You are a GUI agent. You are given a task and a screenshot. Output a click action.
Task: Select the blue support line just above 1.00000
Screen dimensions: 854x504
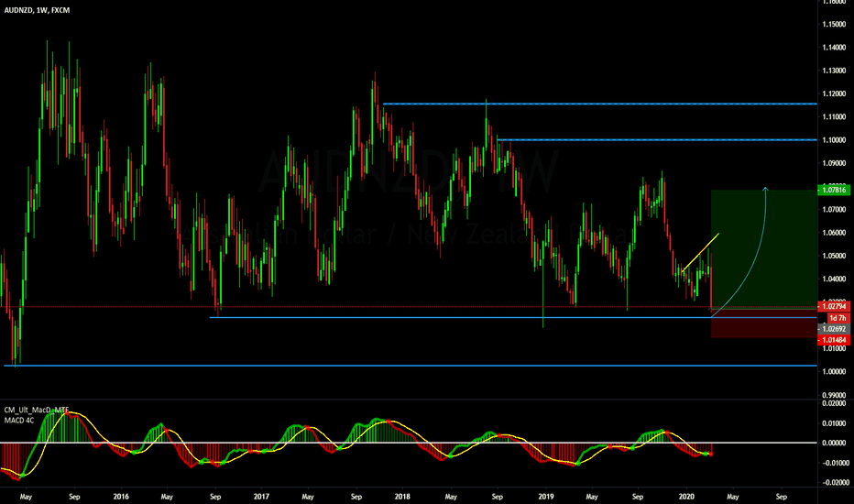[x=411, y=366]
